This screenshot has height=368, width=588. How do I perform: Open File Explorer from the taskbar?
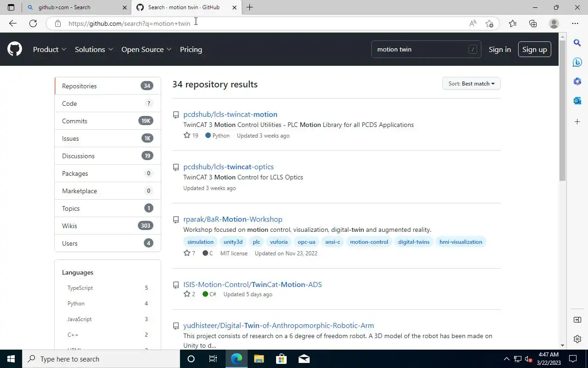click(259, 359)
